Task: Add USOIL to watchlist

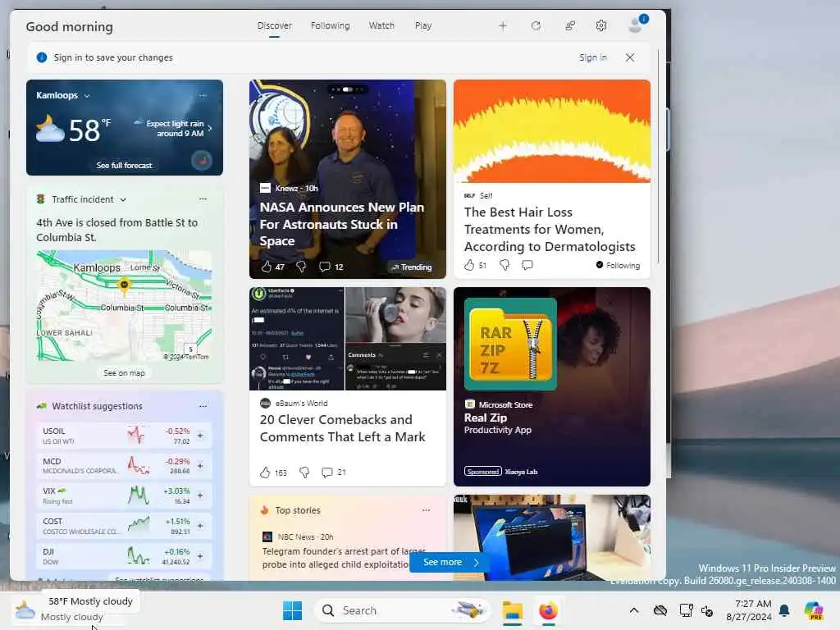Action: tap(200, 436)
